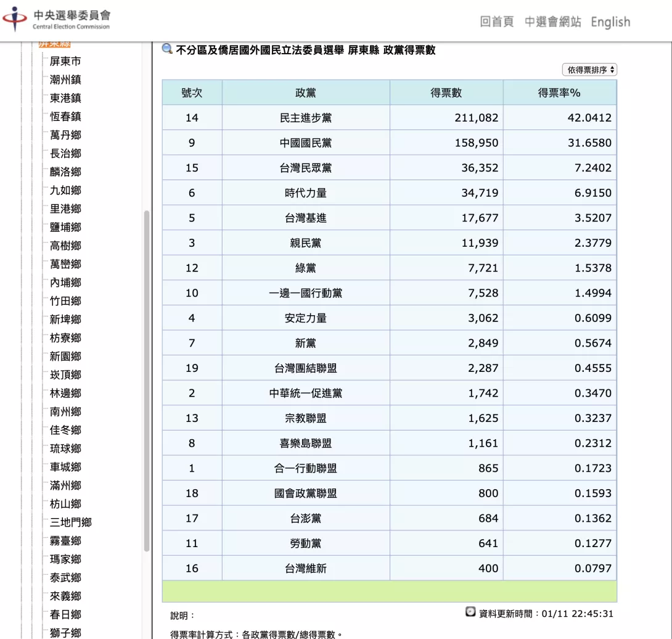Click the 宗教聯盟 party cell
This screenshot has width=672, height=639.
(x=306, y=418)
